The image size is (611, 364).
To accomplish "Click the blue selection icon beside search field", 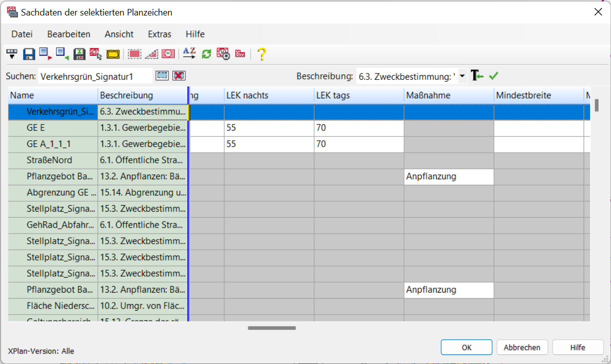I will (162, 75).
